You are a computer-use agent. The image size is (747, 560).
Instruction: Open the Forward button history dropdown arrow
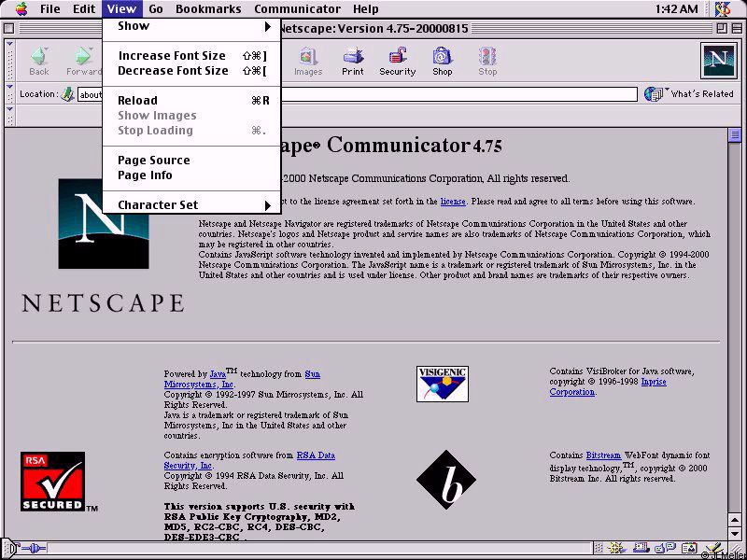(92, 48)
